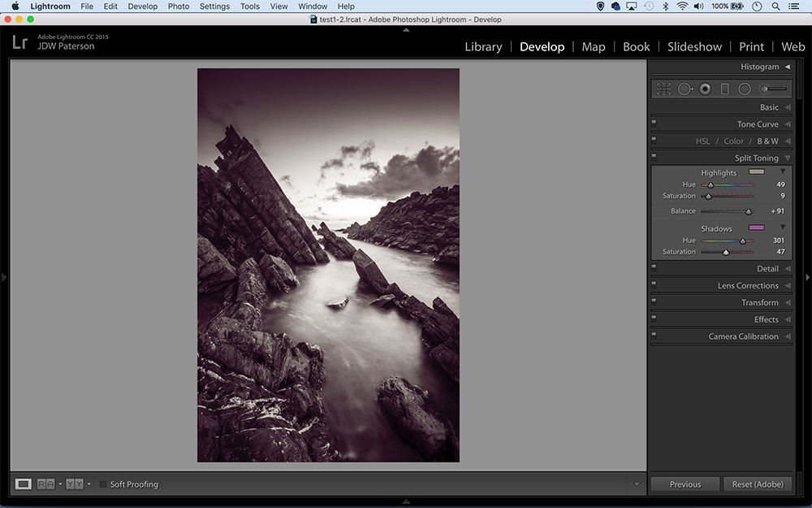Toggle the Split Toning panel switch

click(654, 156)
